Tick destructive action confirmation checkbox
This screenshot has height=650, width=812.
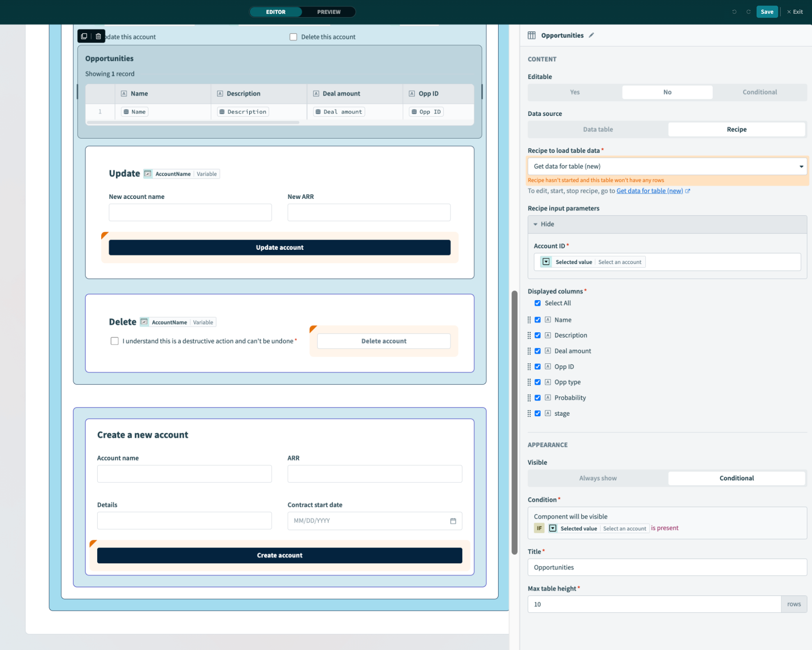point(115,341)
